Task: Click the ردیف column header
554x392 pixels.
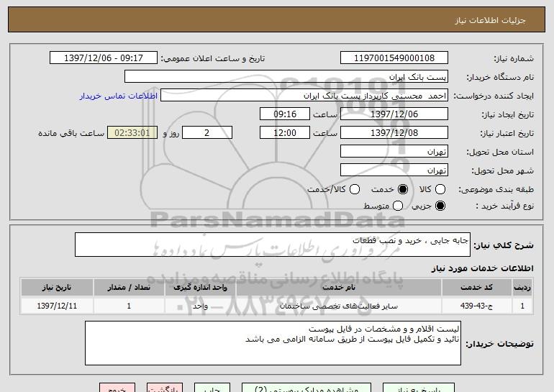Action: click(522, 288)
